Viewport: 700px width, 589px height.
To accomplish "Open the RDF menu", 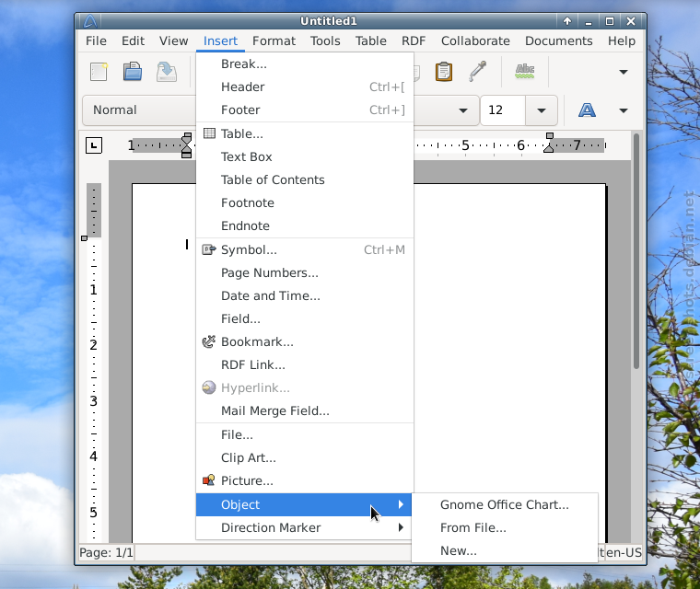I will [x=414, y=41].
